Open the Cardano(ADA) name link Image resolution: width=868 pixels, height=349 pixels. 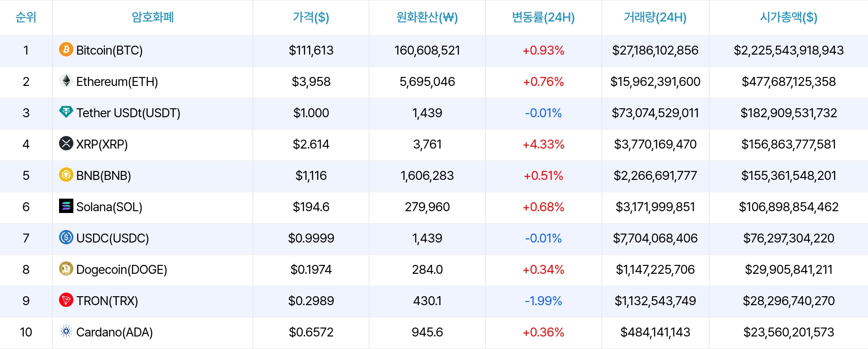pos(115,332)
